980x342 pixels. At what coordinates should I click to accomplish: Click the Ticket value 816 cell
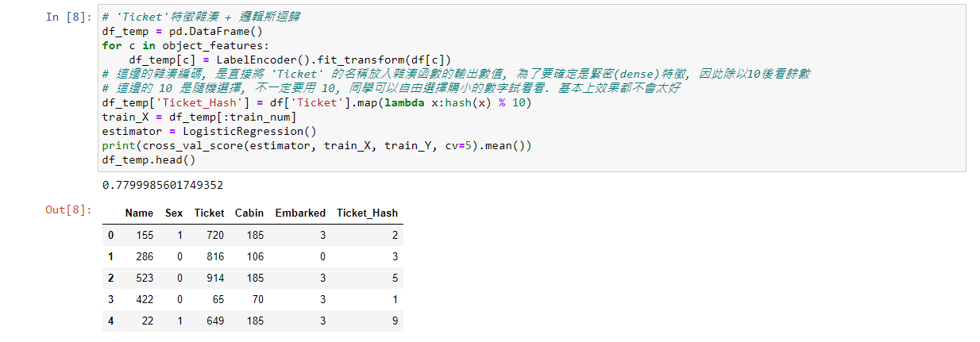(214, 256)
